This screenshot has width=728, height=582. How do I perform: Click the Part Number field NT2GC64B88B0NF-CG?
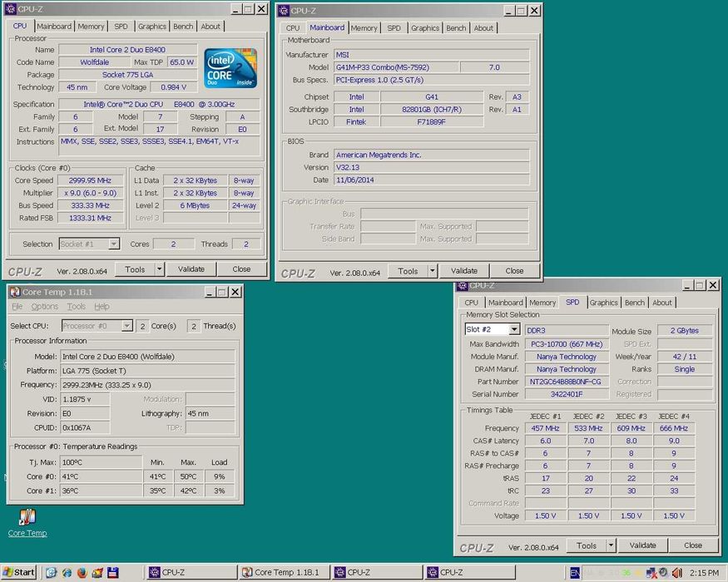tap(566, 382)
